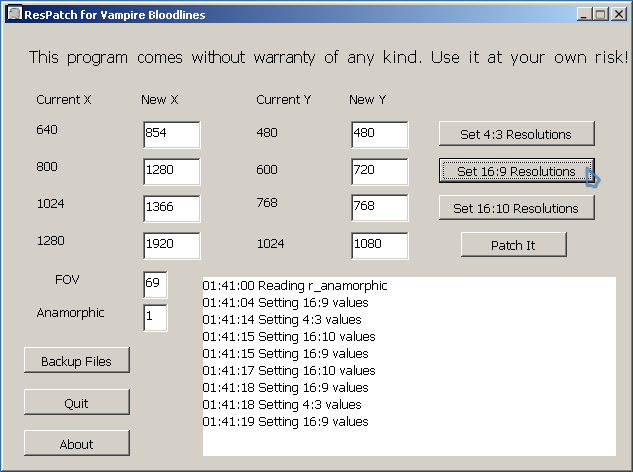Click the warranty disclaimer text

[x=328, y=57]
